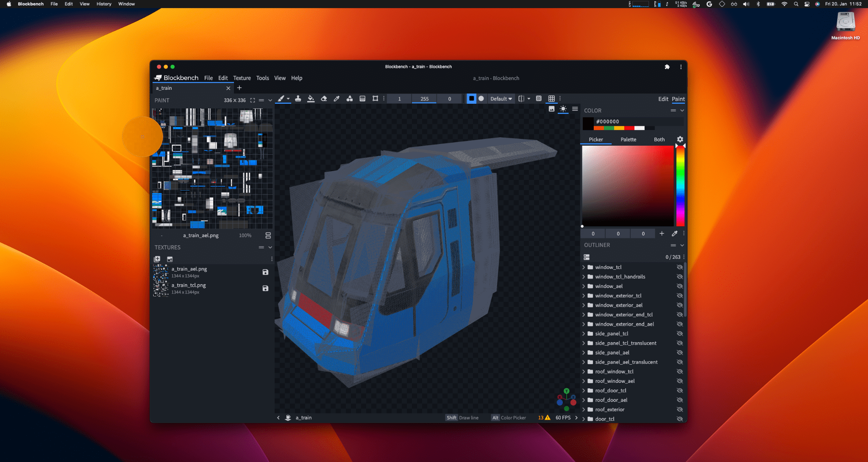
Task: Select the Fill tool in toolbar
Action: pyautogui.click(x=312, y=98)
